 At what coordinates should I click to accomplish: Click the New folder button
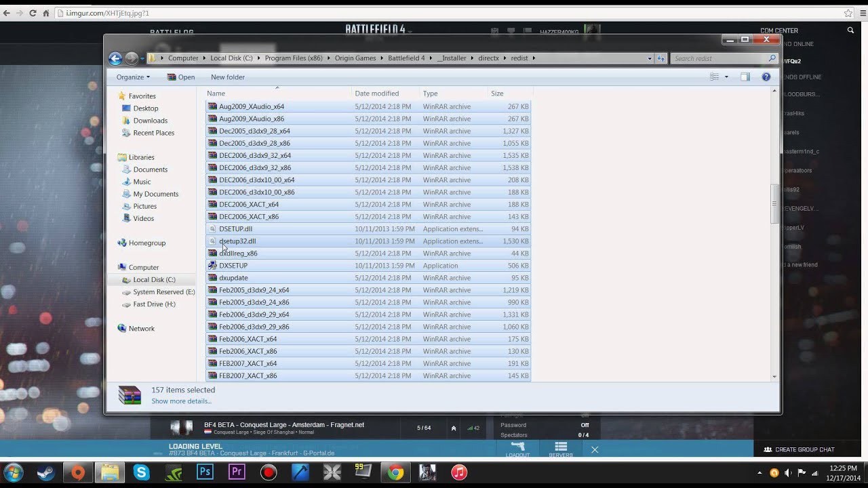click(x=228, y=77)
